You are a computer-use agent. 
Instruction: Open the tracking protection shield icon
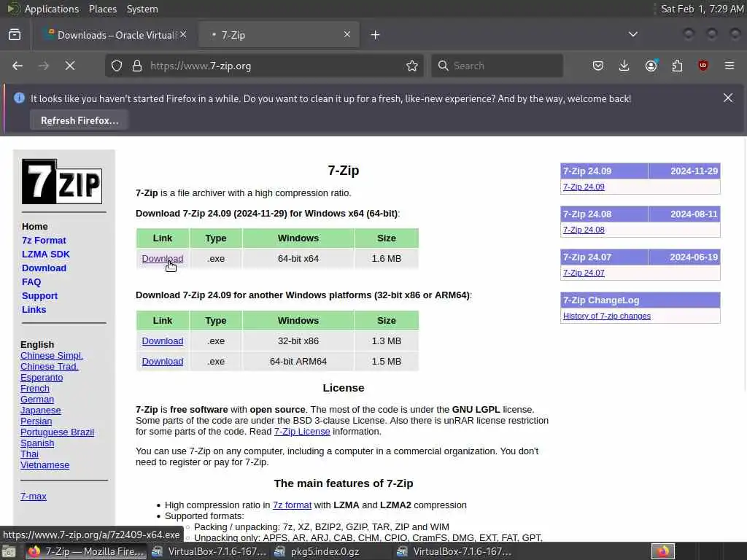117,66
